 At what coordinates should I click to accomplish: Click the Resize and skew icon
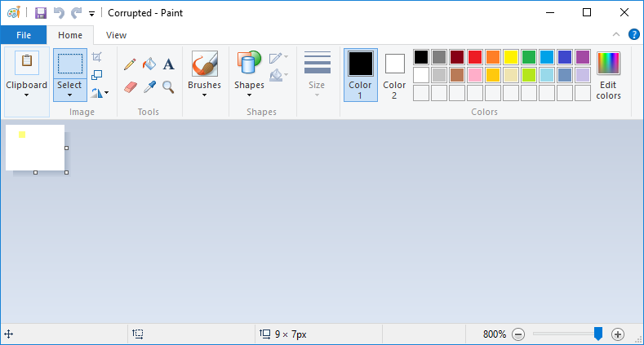click(x=96, y=75)
